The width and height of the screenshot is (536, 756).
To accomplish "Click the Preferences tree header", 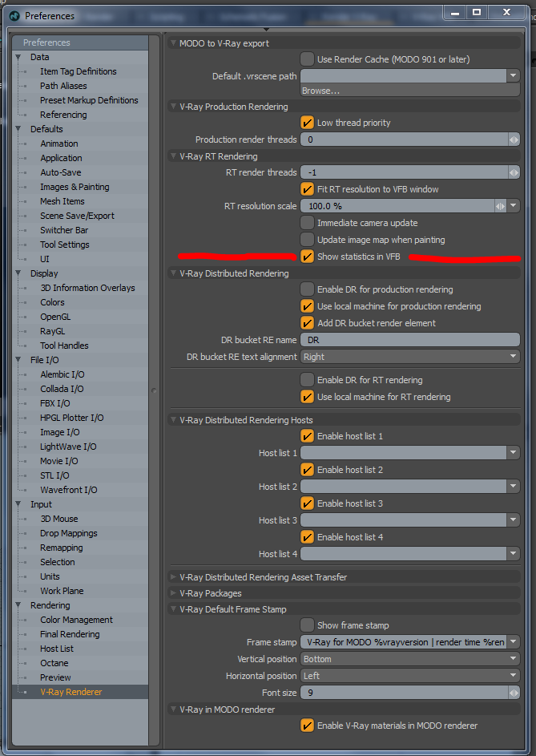I will 80,42.
